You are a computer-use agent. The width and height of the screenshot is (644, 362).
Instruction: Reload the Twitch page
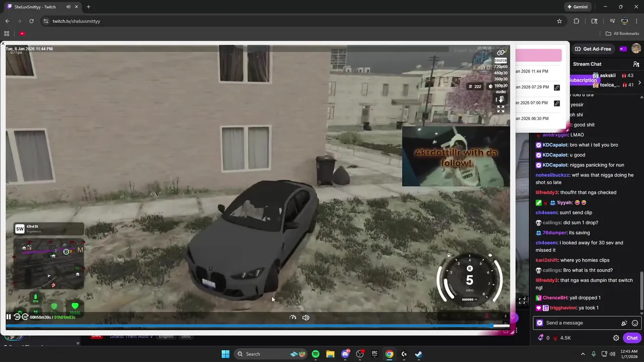[x=31, y=21]
